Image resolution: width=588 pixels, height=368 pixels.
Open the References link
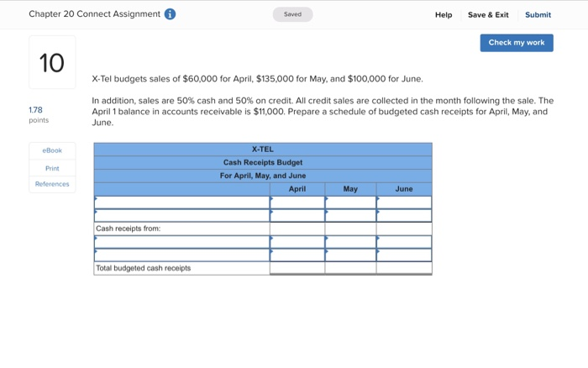tap(52, 184)
